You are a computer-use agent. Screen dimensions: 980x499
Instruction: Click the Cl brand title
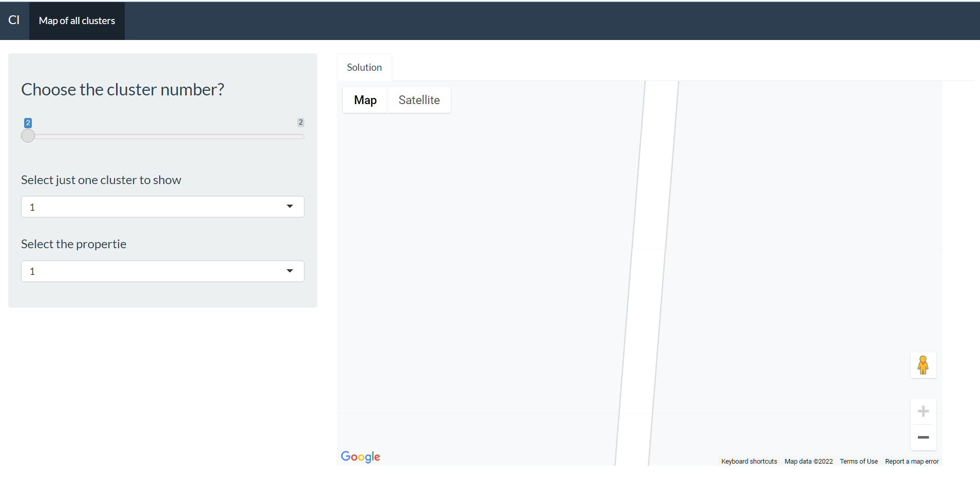click(14, 20)
